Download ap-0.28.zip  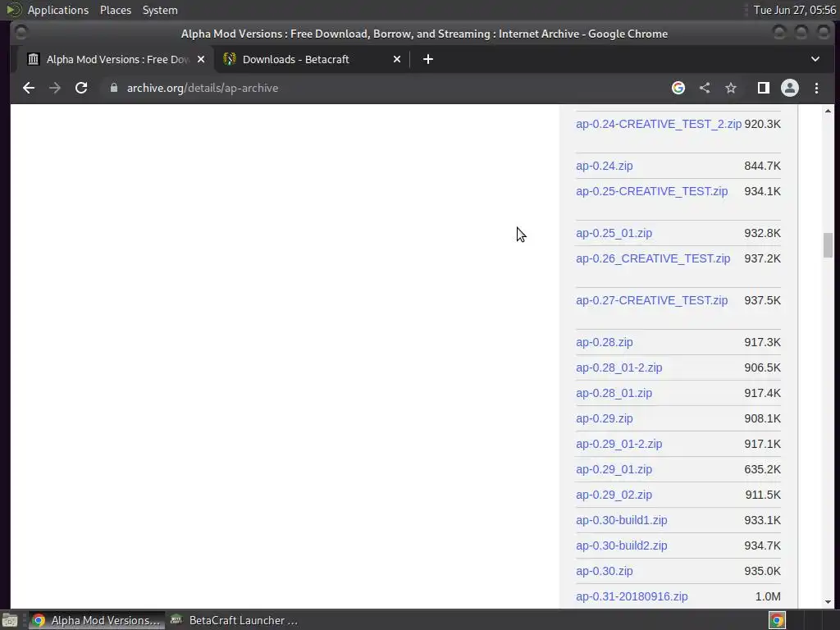click(x=605, y=342)
